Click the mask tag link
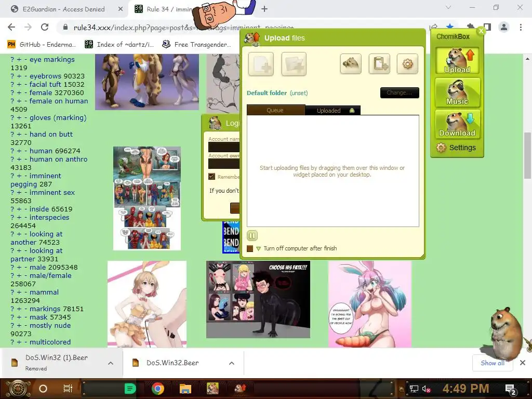Image resolution: width=532 pixels, height=399 pixels. 38,317
